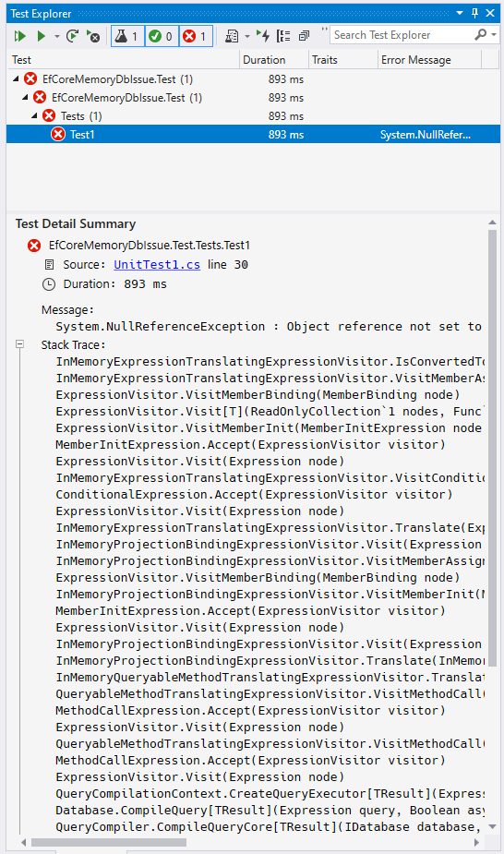Collapse the Tests (1) class node
This screenshot has width=504, height=854.
click(34, 116)
